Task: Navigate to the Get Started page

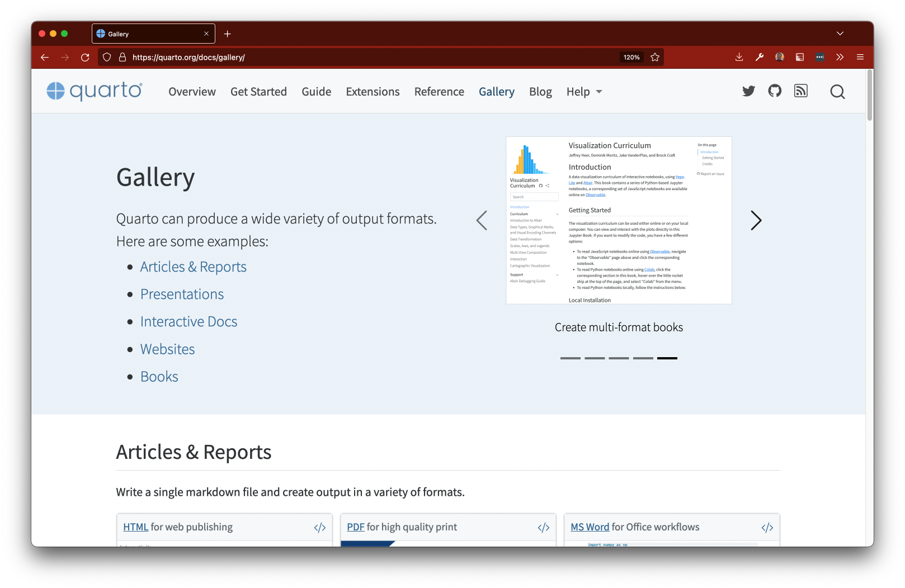Action: point(258,92)
